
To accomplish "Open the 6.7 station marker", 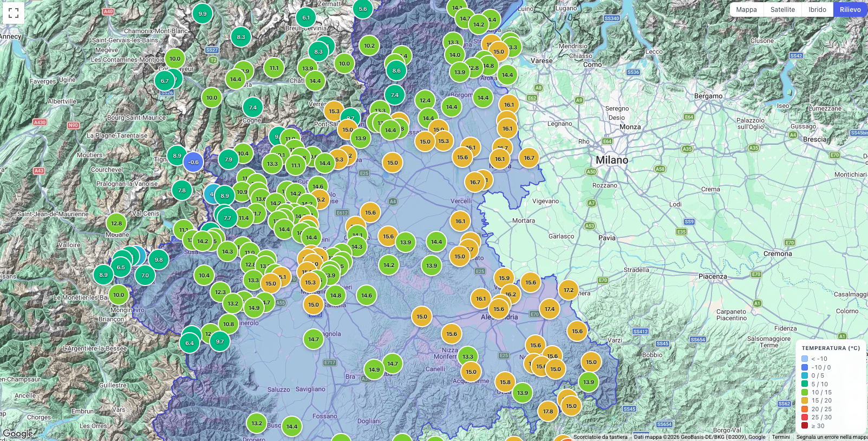I will click(165, 81).
